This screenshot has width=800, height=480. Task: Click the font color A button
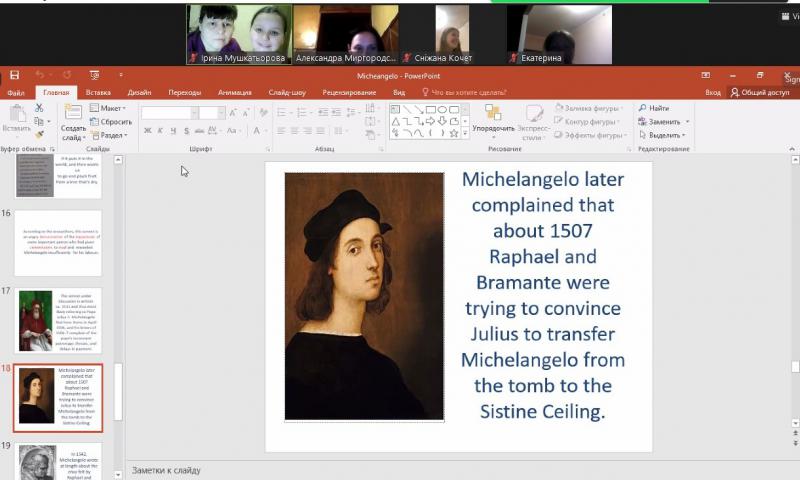click(257, 131)
